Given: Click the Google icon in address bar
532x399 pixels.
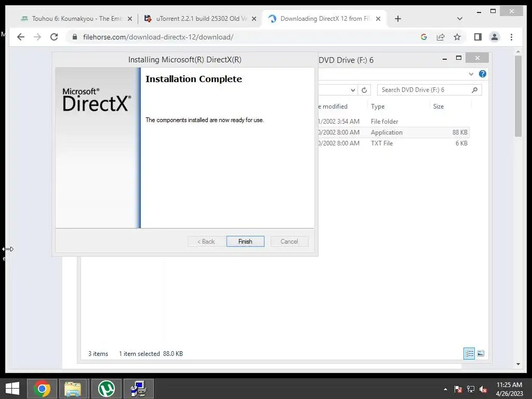Looking at the screenshot, I should 424,37.
